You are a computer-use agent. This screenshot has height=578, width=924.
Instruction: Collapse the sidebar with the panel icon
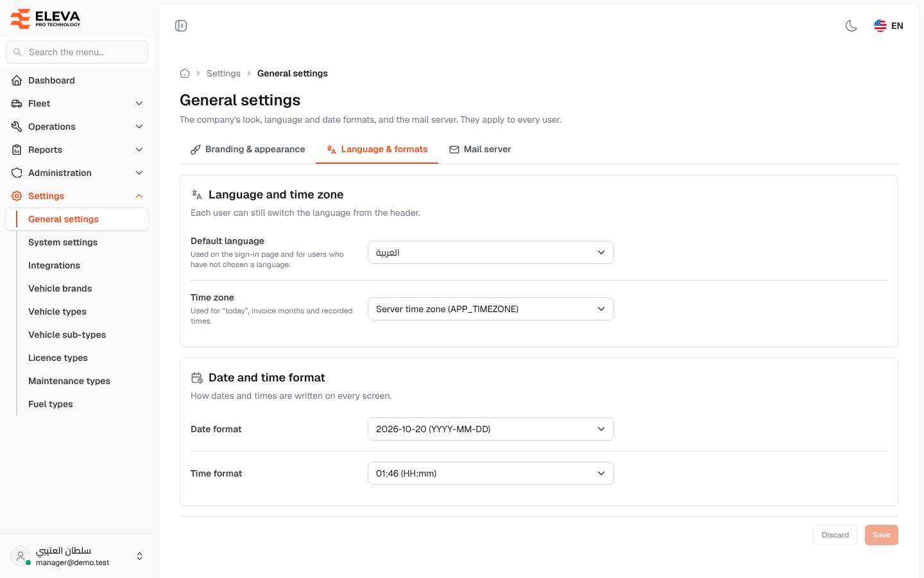pos(181,26)
